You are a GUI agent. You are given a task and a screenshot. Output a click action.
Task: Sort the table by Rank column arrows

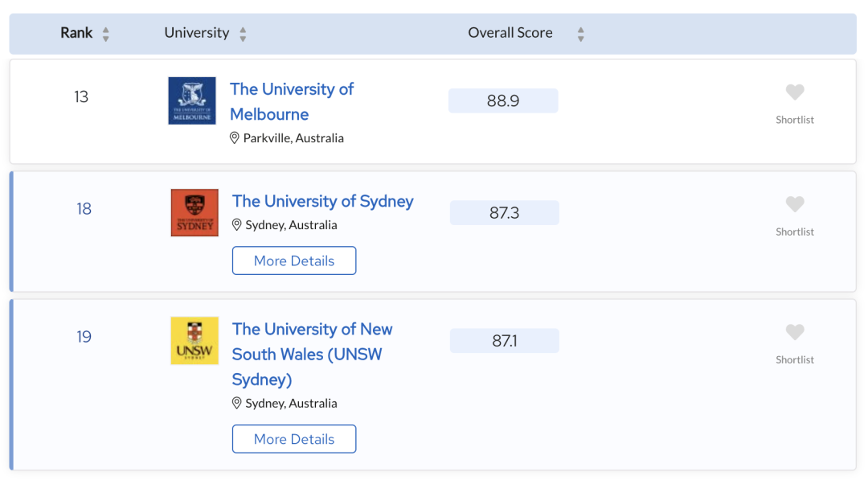pyautogui.click(x=106, y=35)
